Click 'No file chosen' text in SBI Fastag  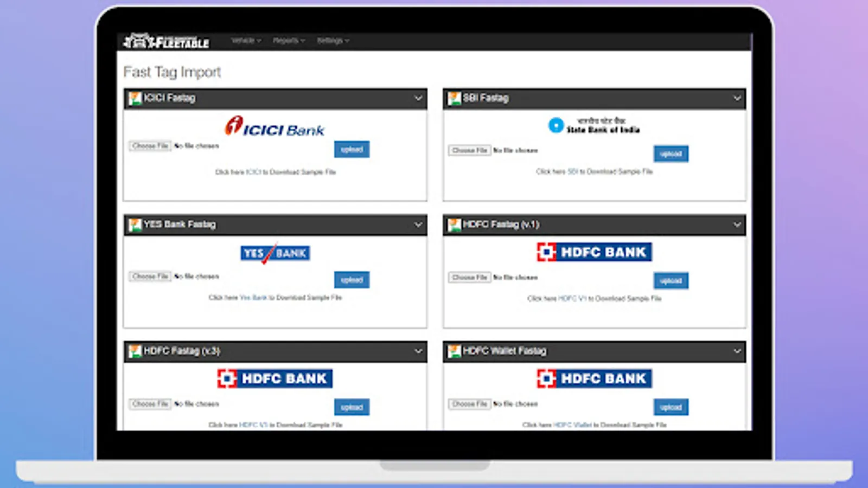(x=515, y=150)
